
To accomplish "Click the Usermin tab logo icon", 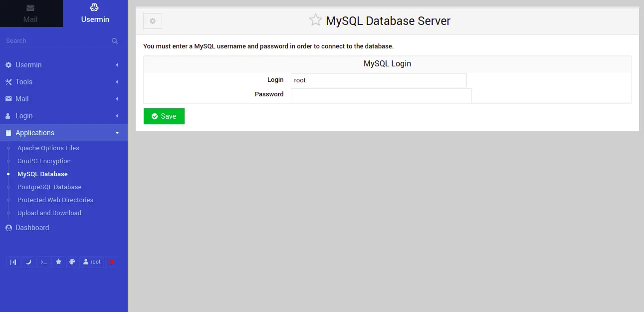I will click(95, 7).
